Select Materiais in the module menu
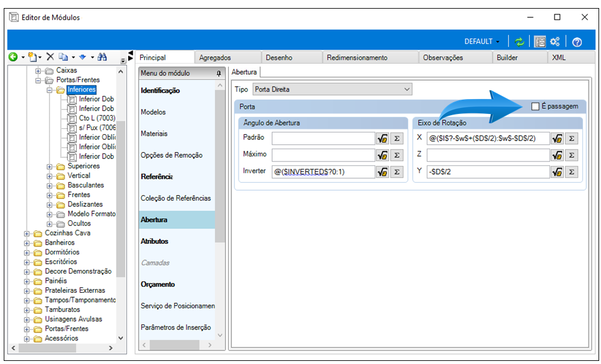The width and height of the screenshot is (601, 364). click(154, 134)
